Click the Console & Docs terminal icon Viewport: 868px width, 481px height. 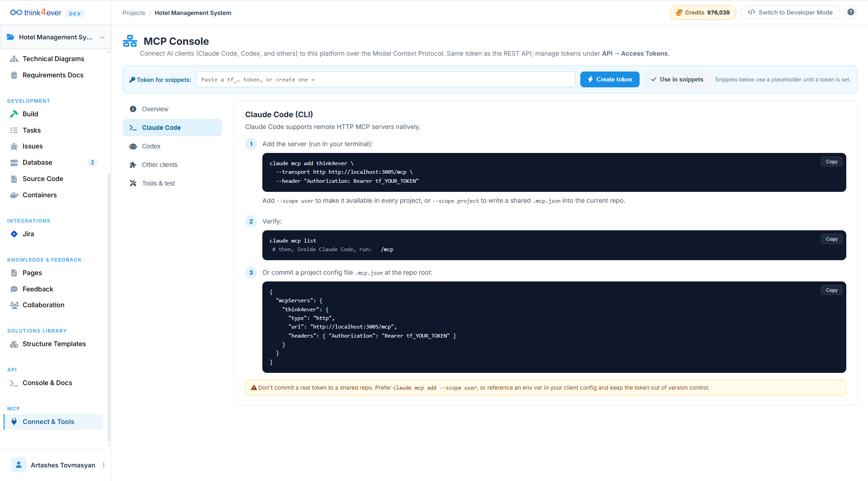click(14, 383)
